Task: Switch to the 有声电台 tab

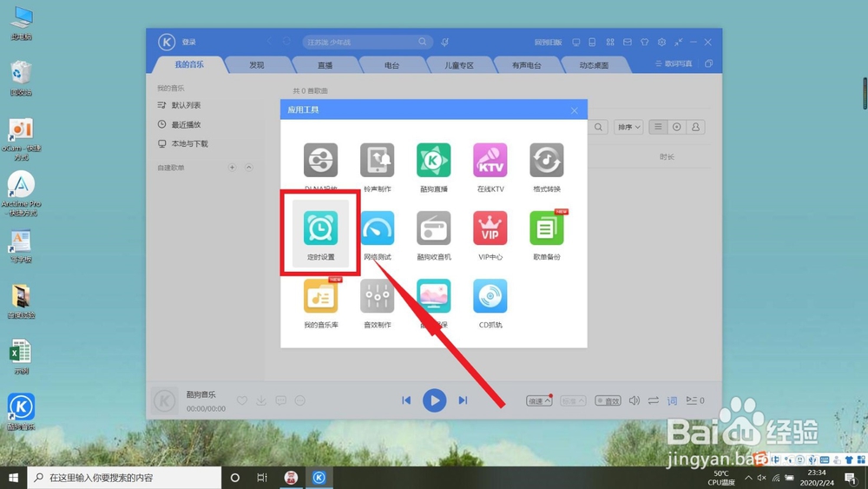Action: point(527,65)
